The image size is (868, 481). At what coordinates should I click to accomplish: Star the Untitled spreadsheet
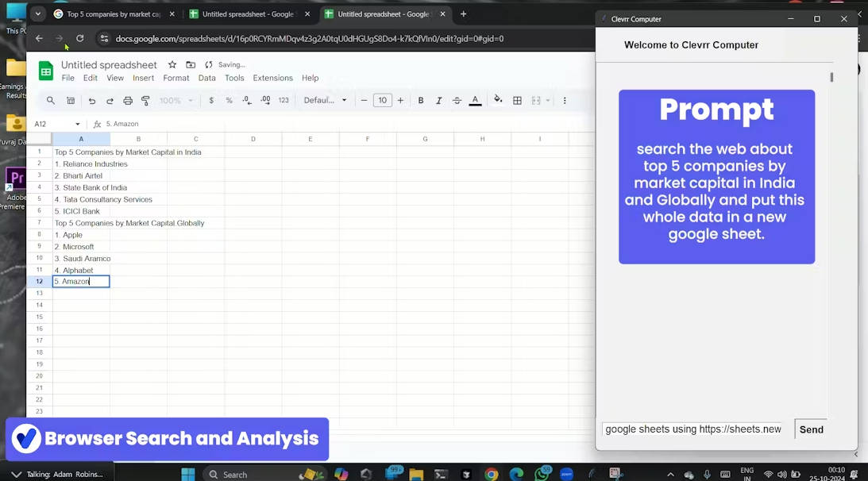[172, 65]
